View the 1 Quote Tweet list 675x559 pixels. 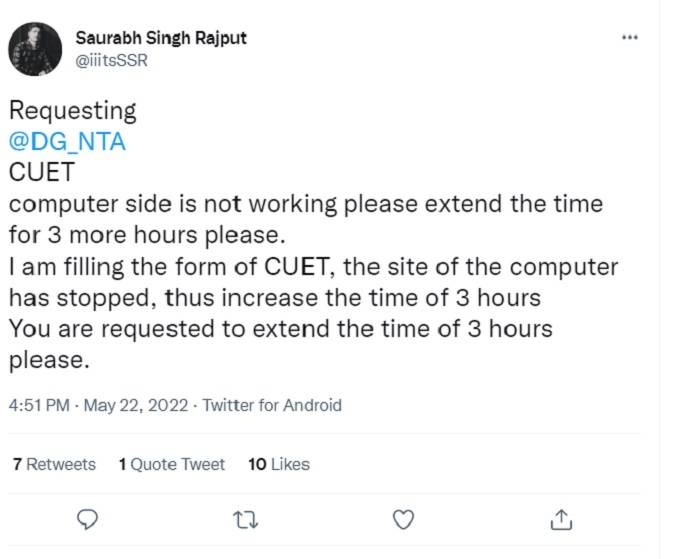point(171,464)
